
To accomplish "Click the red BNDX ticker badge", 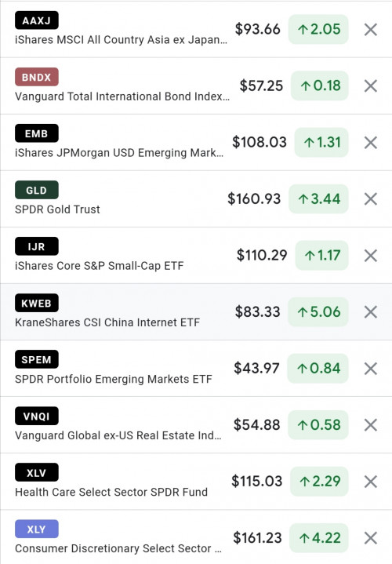I will pos(36,77).
